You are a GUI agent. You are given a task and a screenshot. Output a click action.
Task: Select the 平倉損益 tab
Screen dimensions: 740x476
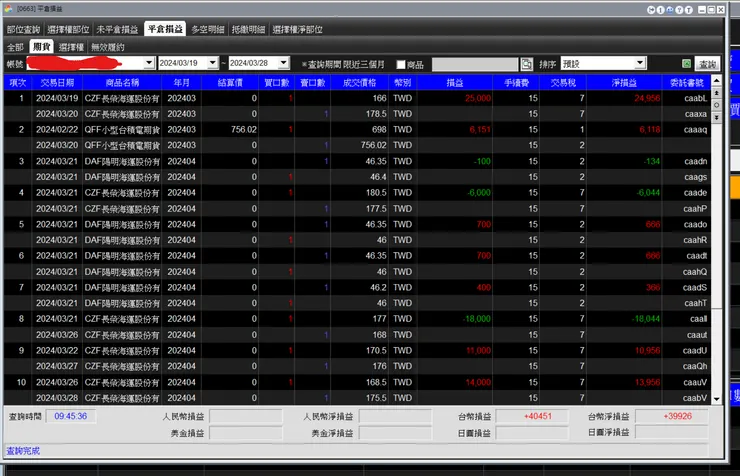[x=165, y=29]
